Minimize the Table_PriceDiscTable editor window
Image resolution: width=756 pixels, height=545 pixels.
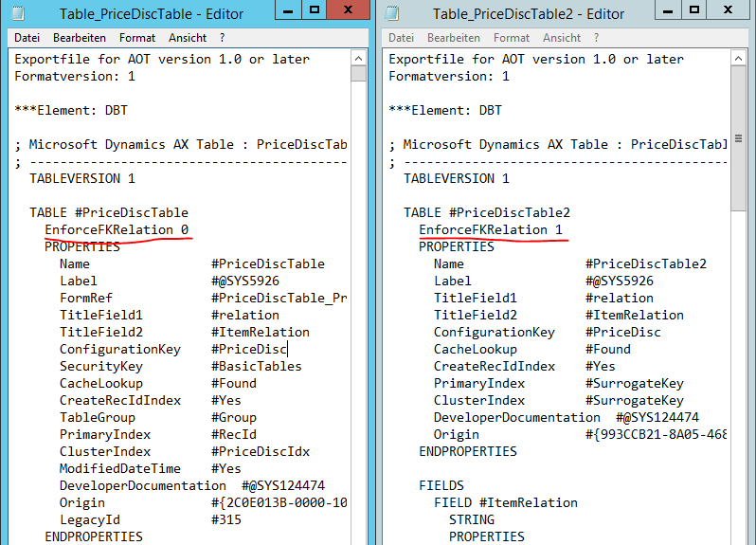tap(288, 10)
